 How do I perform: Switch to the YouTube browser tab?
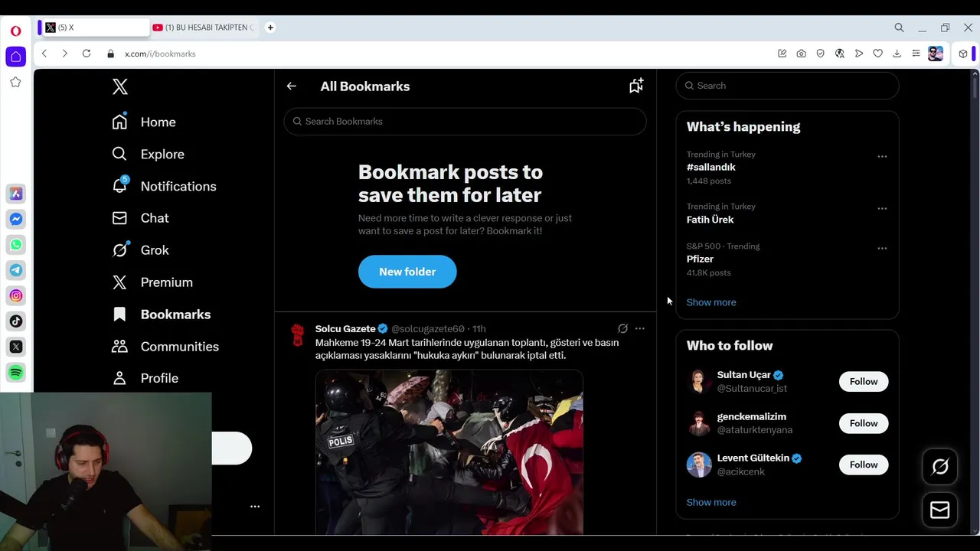(203, 28)
